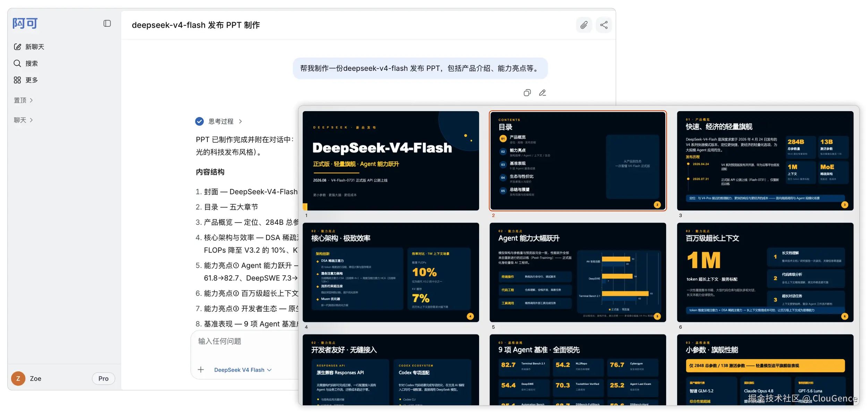Open slide 开发者友好·无缝接入 thumbnail
This screenshot has height=414, width=868.
[391, 370]
